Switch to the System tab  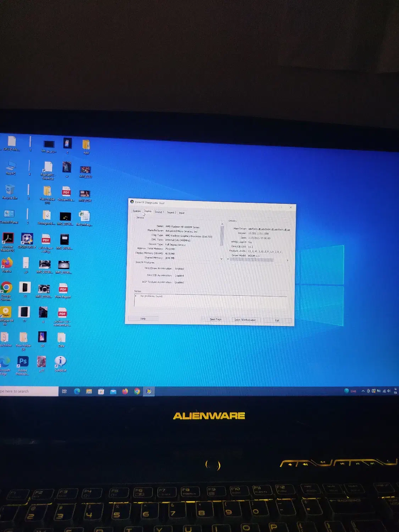coord(137,211)
